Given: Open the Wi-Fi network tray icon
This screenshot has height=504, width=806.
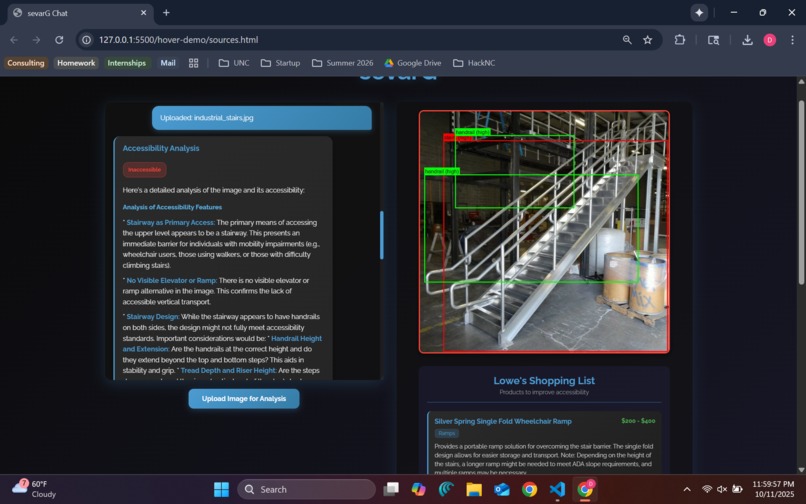Looking at the screenshot, I should [707, 489].
